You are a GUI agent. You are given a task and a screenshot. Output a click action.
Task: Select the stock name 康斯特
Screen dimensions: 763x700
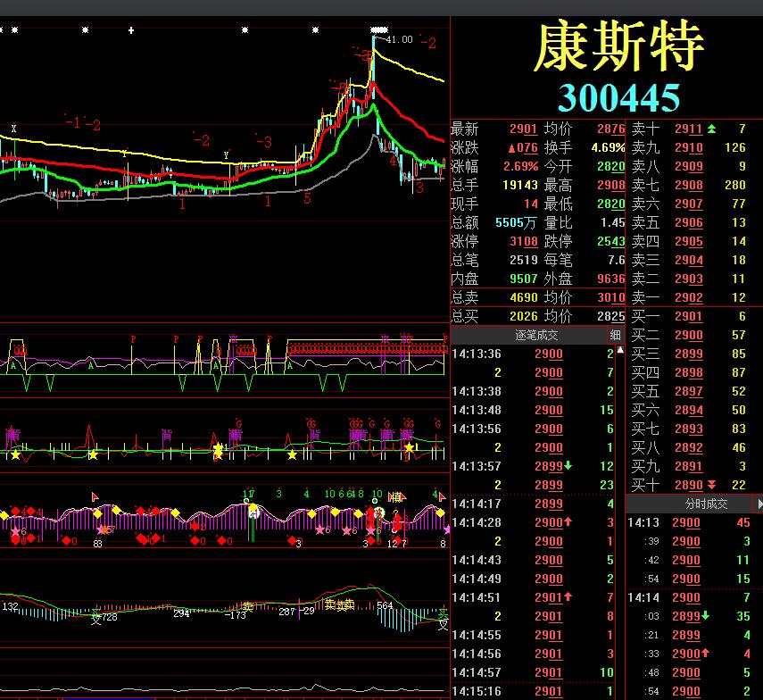coord(619,46)
